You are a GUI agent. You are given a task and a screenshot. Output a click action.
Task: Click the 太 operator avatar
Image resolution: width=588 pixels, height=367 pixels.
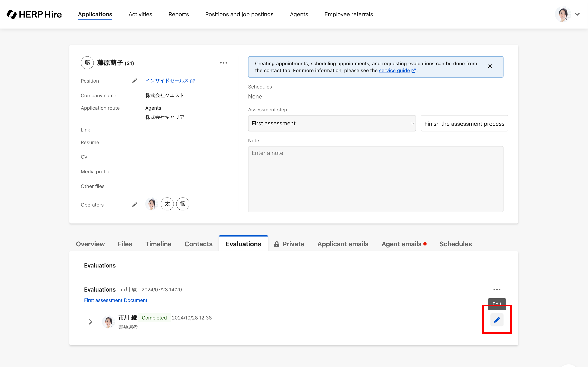tap(167, 204)
